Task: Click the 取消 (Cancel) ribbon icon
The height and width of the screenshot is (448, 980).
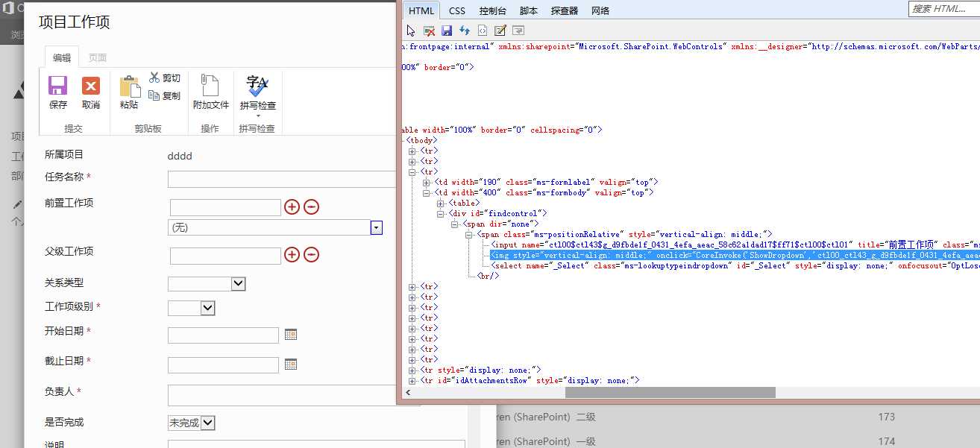Action: coord(91,86)
